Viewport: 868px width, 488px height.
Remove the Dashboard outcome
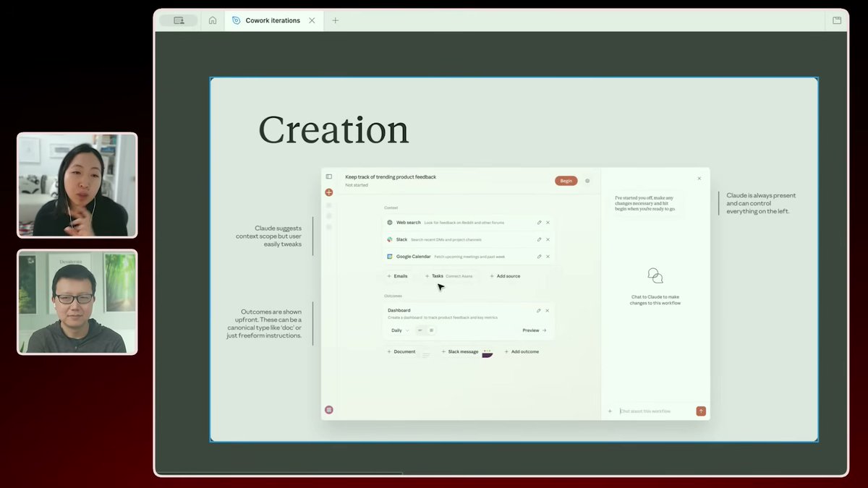coord(548,310)
